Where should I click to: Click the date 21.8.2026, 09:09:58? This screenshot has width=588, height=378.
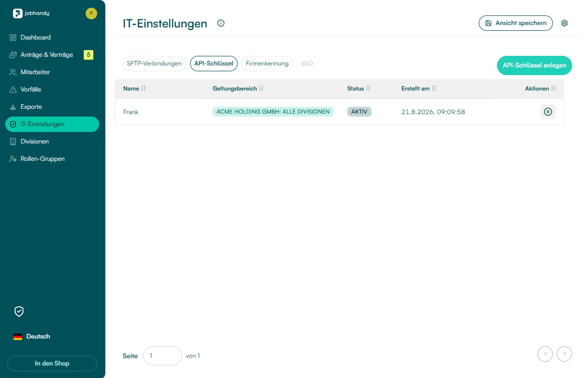click(433, 112)
